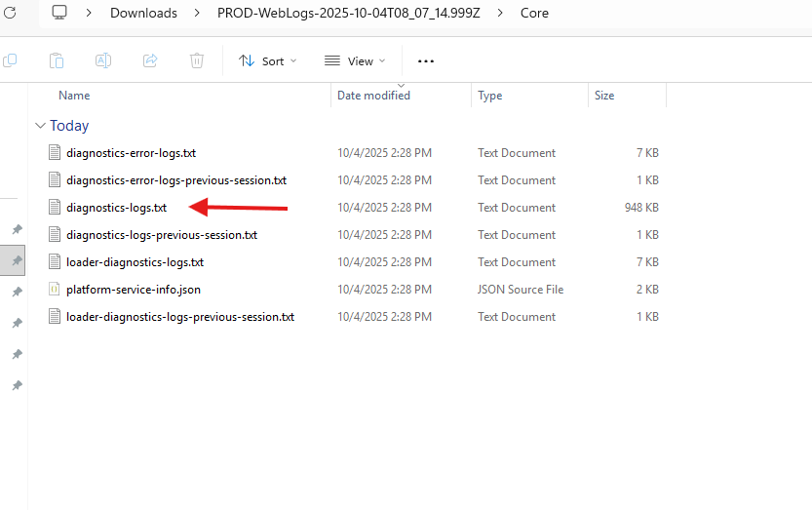The height and width of the screenshot is (510, 812).
Task: Click the Delete trash can icon
Action: (x=197, y=60)
